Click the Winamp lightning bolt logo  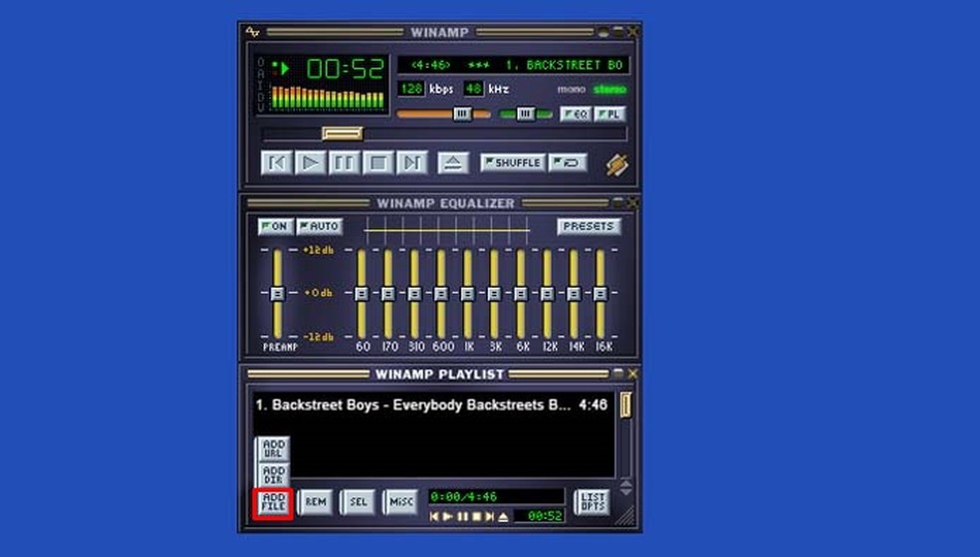coord(616,165)
